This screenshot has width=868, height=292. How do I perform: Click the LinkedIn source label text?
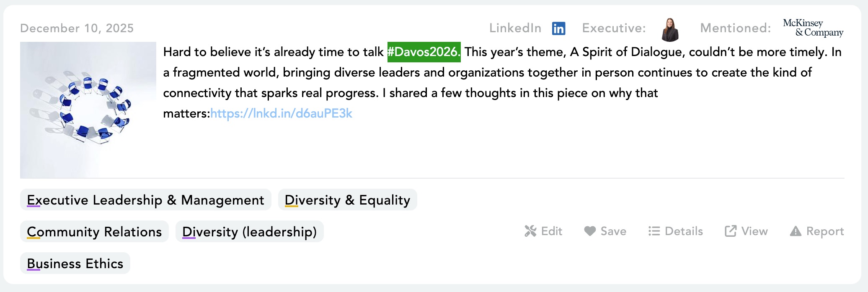point(515,28)
